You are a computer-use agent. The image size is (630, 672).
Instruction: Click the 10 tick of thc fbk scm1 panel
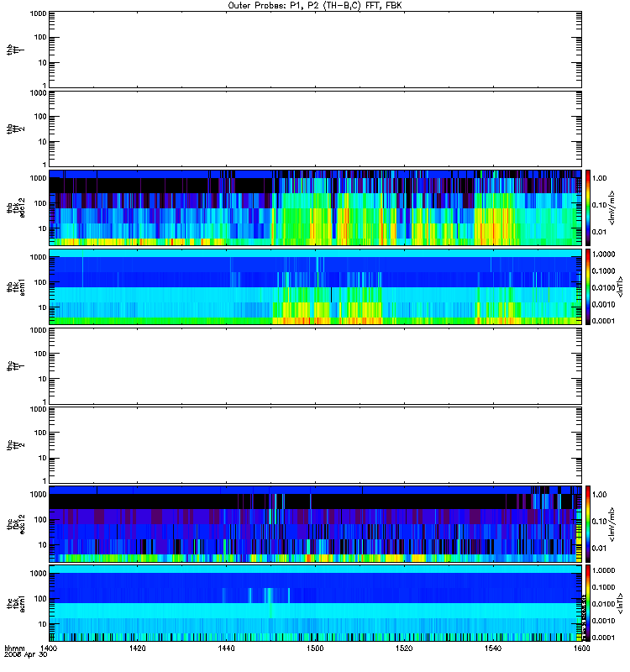[x=43, y=624]
